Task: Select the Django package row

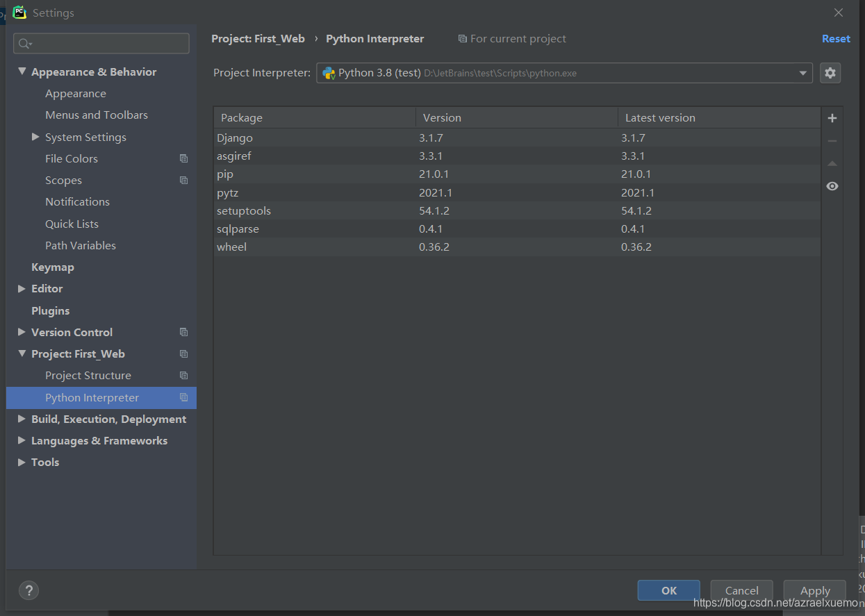Action: (x=517, y=138)
